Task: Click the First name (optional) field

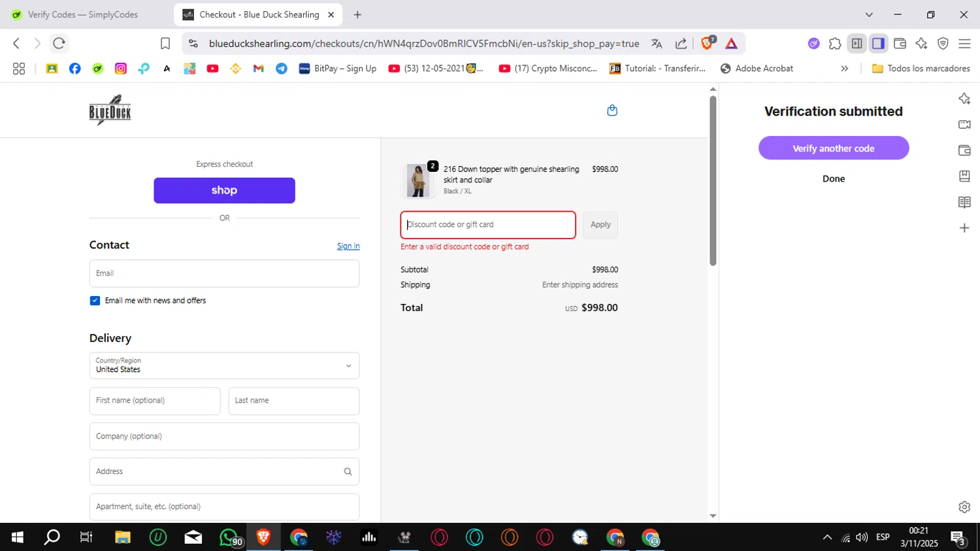Action: click(x=155, y=401)
